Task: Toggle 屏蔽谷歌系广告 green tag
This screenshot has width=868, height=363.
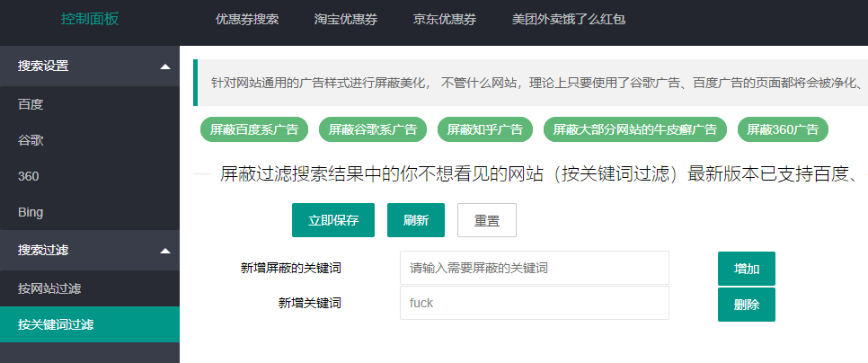Action: coord(373,129)
